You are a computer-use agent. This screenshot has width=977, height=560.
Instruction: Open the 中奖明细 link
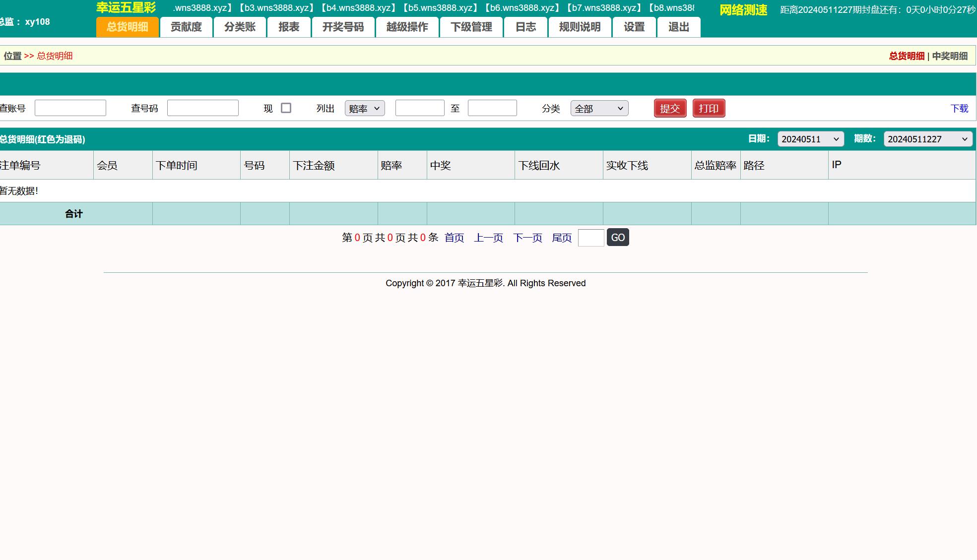pyautogui.click(x=950, y=56)
